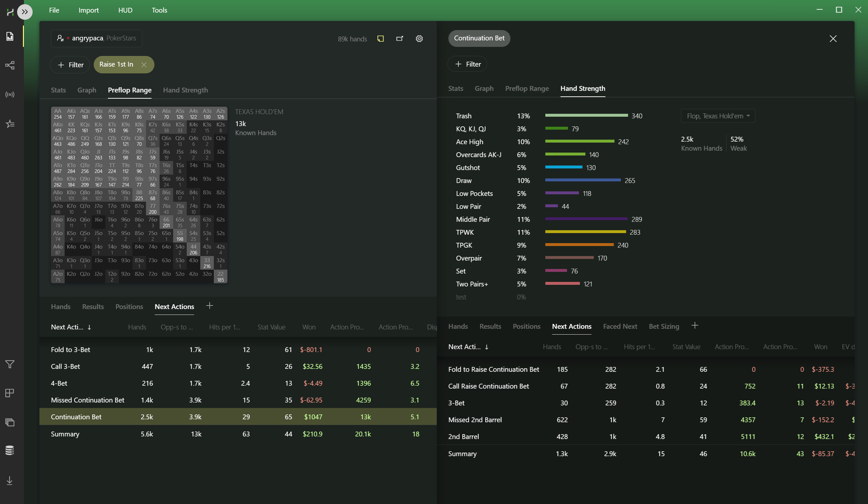868x504 pixels.
Task: Click the share/export icon near top bar
Action: (400, 38)
